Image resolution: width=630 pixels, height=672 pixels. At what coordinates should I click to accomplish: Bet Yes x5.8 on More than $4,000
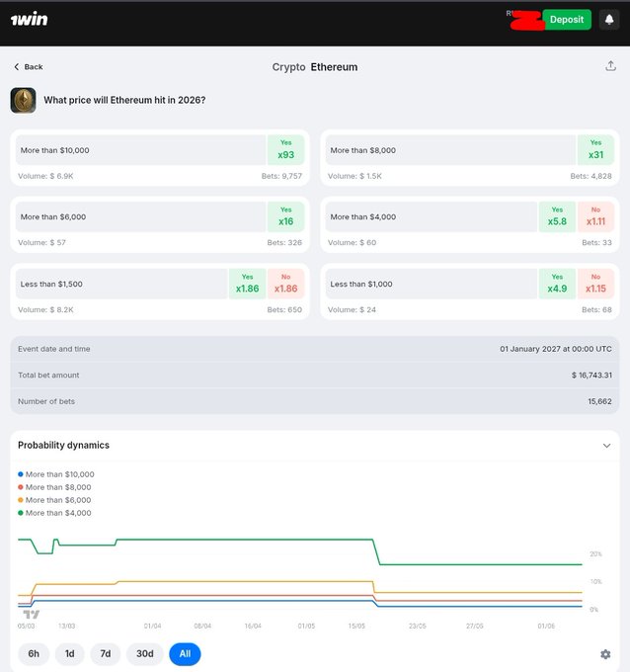click(557, 216)
